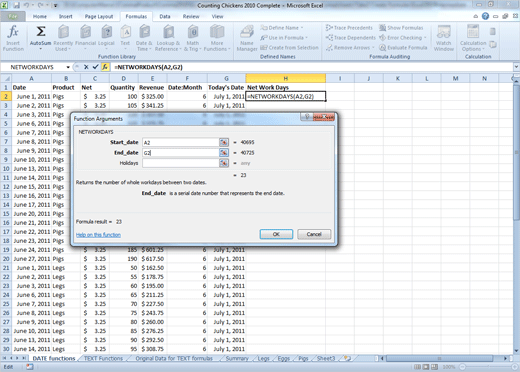
Task: Open the Name Manager
Action: (x=247, y=38)
